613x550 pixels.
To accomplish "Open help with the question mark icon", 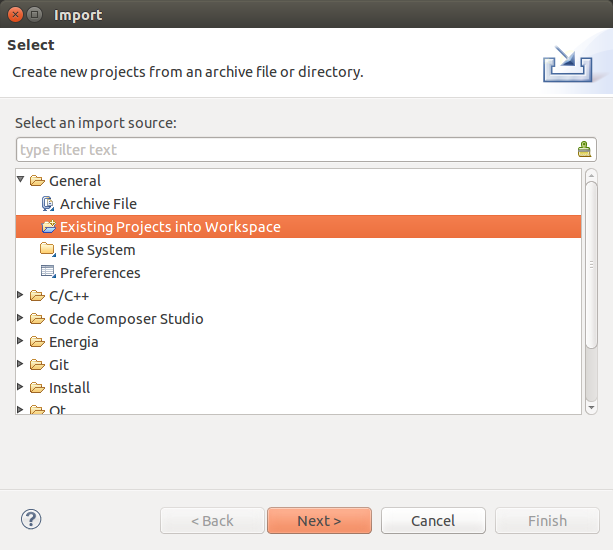I will [31, 519].
